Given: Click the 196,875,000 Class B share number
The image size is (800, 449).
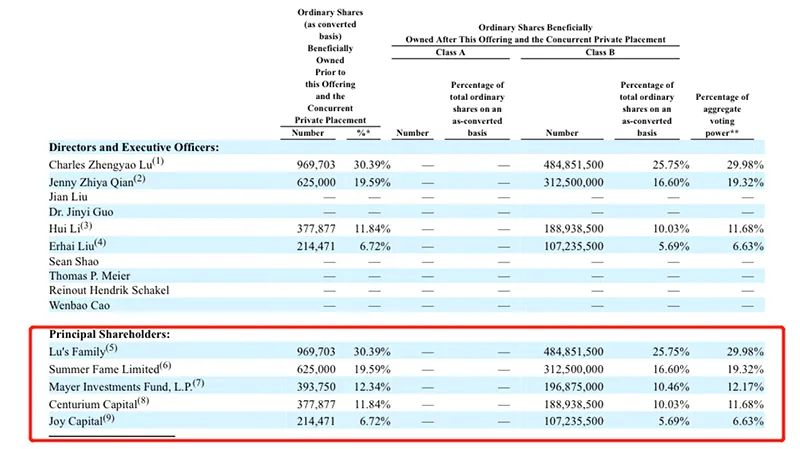Looking at the screenshot, I should point(569,386).
